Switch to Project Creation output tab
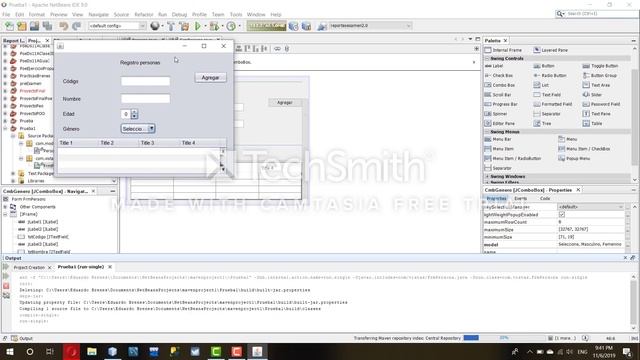 pyautogui.click(x=29, y=267)
